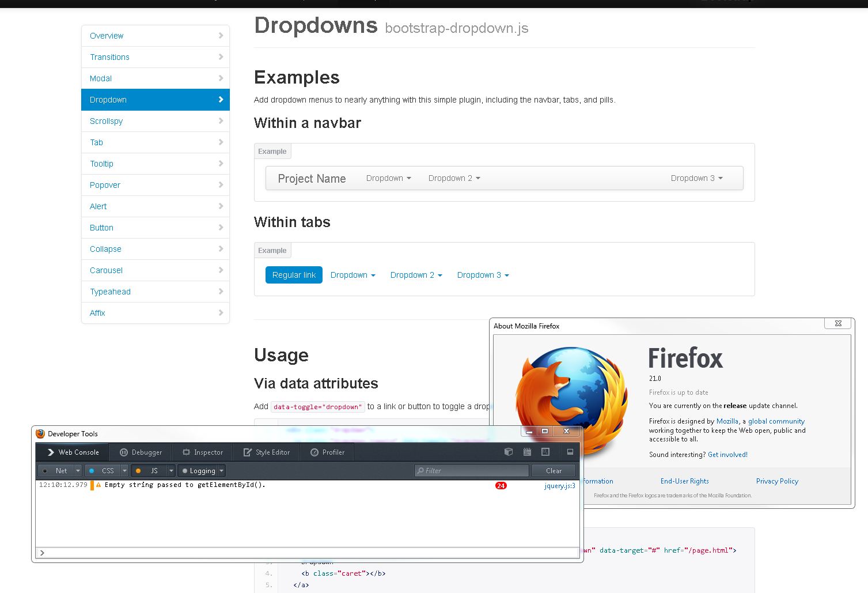Switch to the Web Console tab
Image resolution: width=868 pixels, height=593 pixels.
[x=73, y=452]
